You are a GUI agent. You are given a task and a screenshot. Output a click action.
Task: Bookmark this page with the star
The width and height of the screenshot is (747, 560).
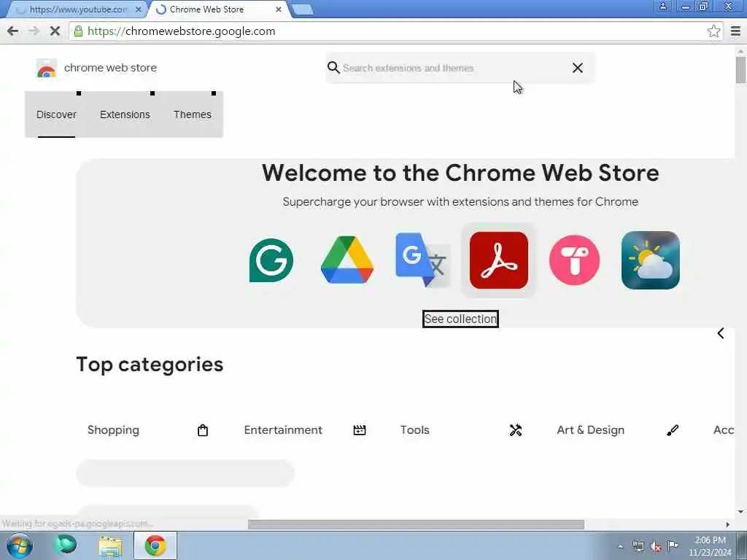point(713,31)
